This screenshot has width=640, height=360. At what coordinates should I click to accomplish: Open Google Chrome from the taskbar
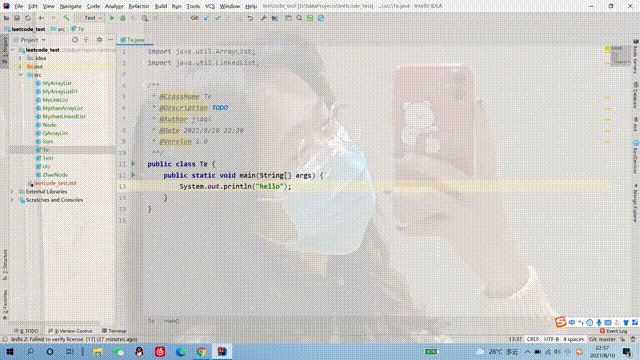pyautogui.click(x=201, y=351)
